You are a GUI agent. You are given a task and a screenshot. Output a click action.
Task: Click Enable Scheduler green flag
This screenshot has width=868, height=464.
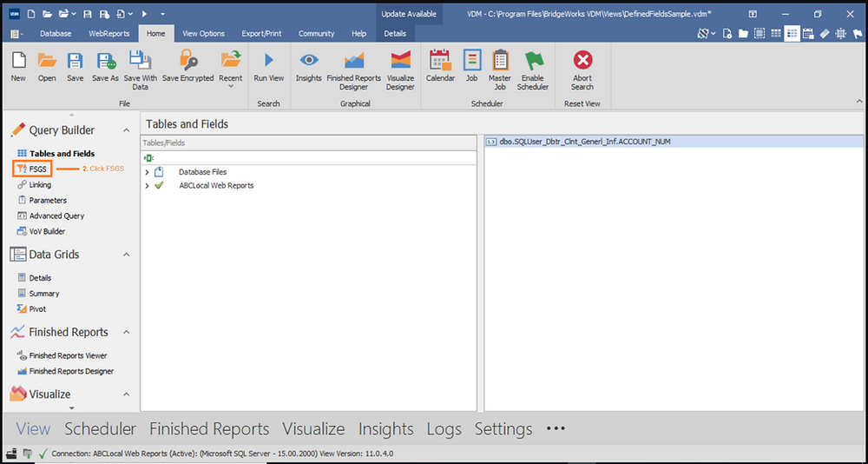533,70
